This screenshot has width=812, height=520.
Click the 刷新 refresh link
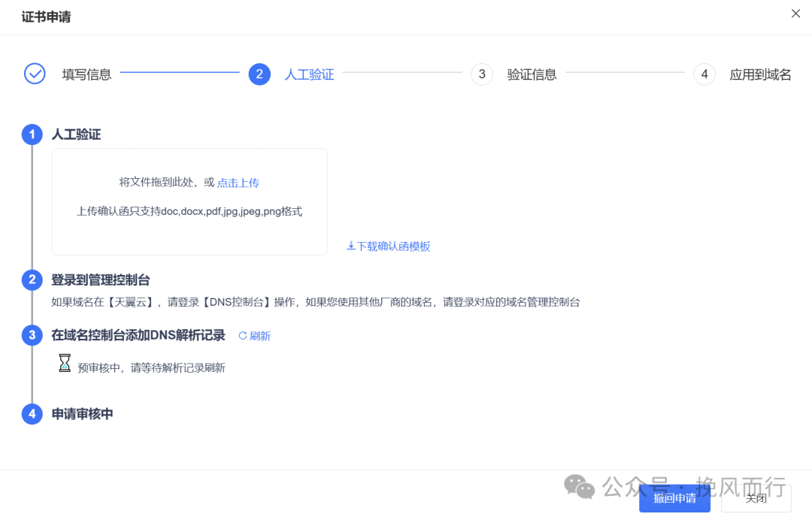255,336
